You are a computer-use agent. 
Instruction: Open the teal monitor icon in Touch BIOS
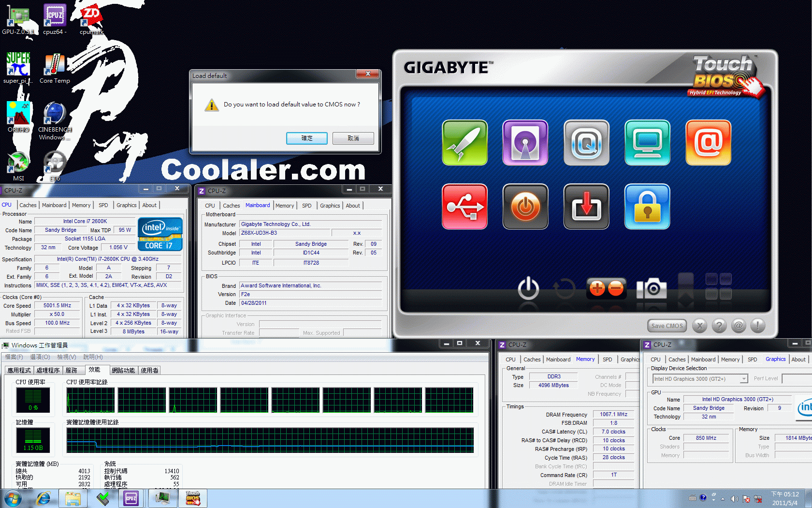click(647, 143)
